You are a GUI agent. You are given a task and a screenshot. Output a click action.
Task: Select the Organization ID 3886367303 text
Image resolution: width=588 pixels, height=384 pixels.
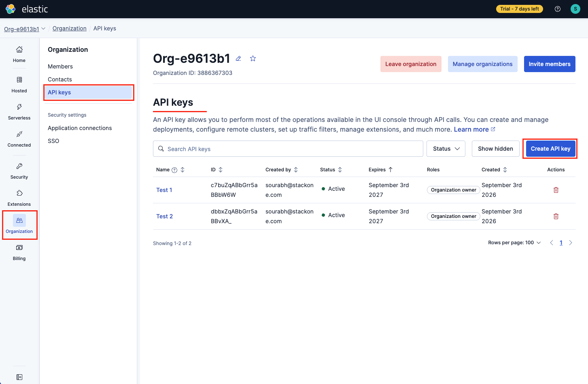(x=193, y=73)
